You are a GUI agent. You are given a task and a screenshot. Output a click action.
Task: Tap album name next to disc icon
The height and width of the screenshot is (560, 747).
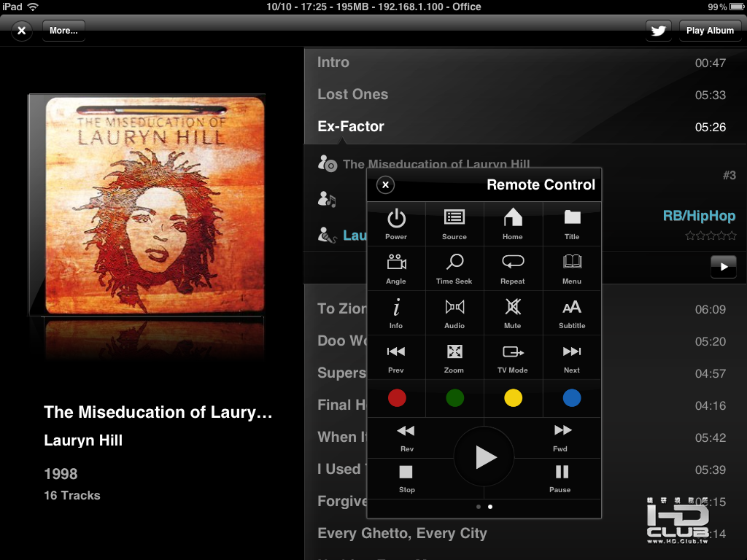[x=436, y=164]
